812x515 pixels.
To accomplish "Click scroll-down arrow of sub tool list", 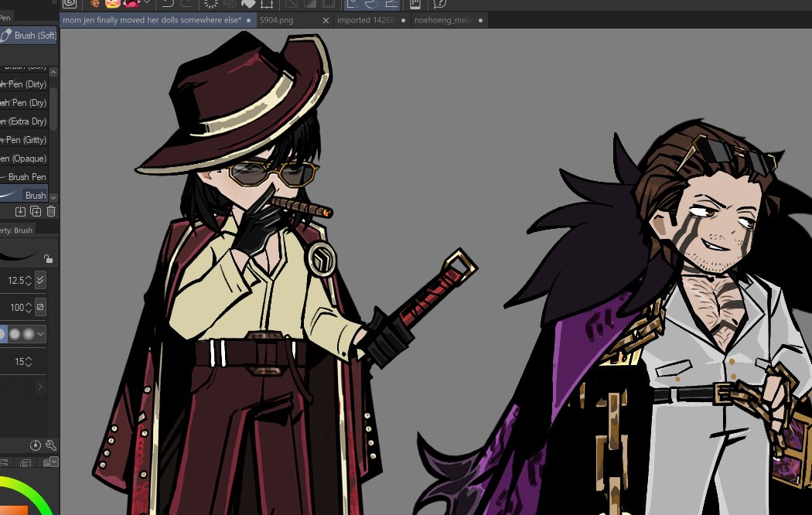I will [x=53, y=197].
